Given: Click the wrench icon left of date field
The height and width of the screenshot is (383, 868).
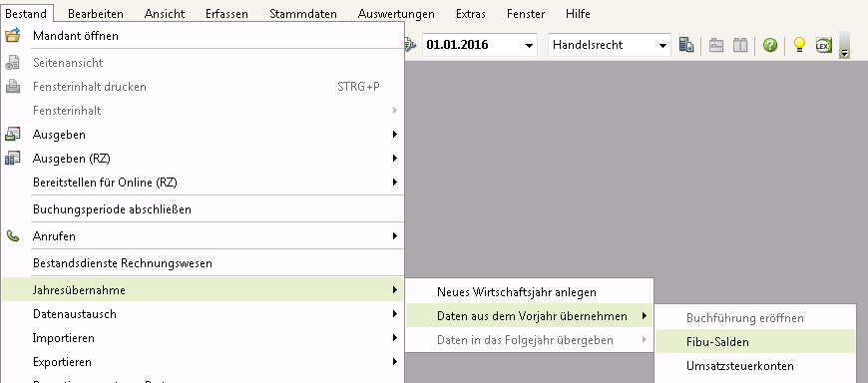Looking at the screenshot, I should [410, 45].
